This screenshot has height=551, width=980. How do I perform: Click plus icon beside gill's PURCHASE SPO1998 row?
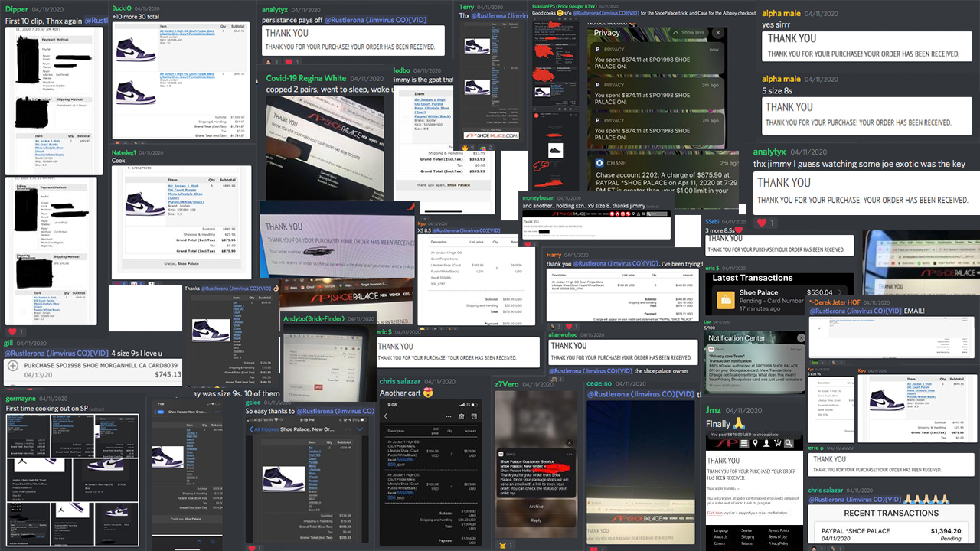[x=13, y=367]
